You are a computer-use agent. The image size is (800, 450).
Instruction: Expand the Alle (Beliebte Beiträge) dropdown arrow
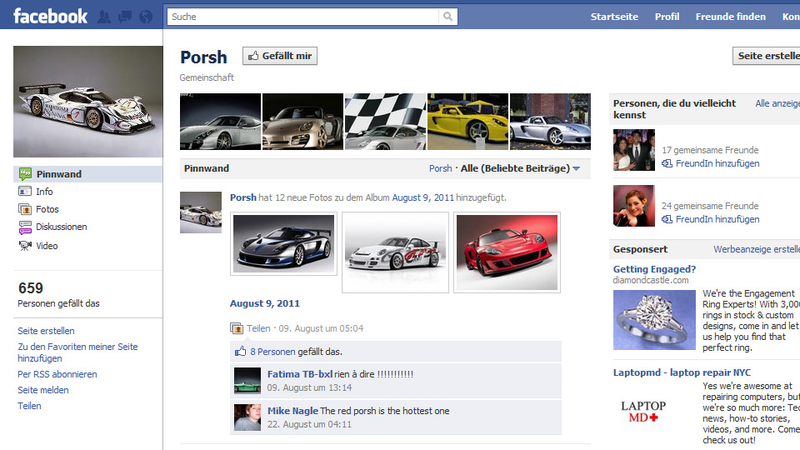tap(577, 168)
